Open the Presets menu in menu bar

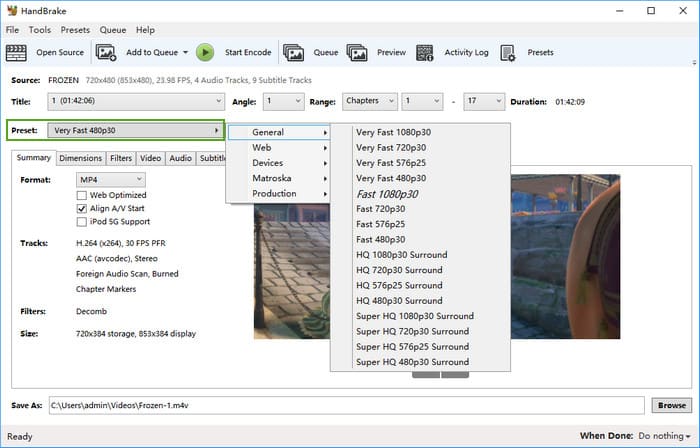75,30
